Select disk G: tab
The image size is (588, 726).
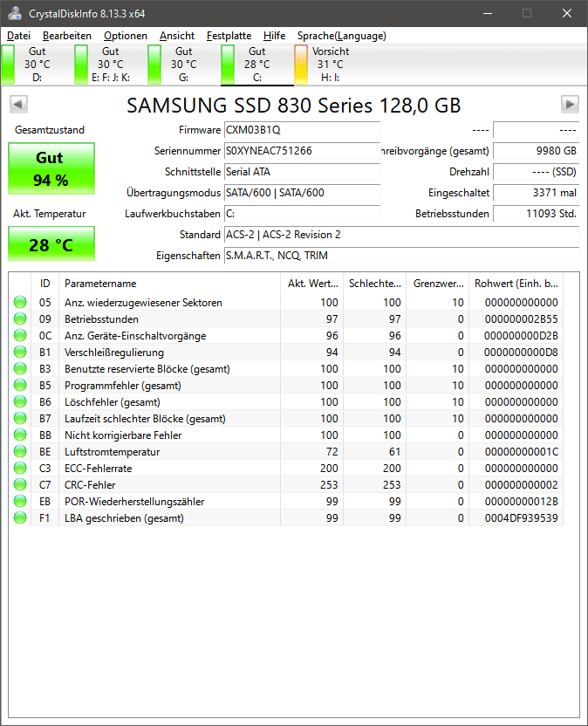tap(183, 65)
